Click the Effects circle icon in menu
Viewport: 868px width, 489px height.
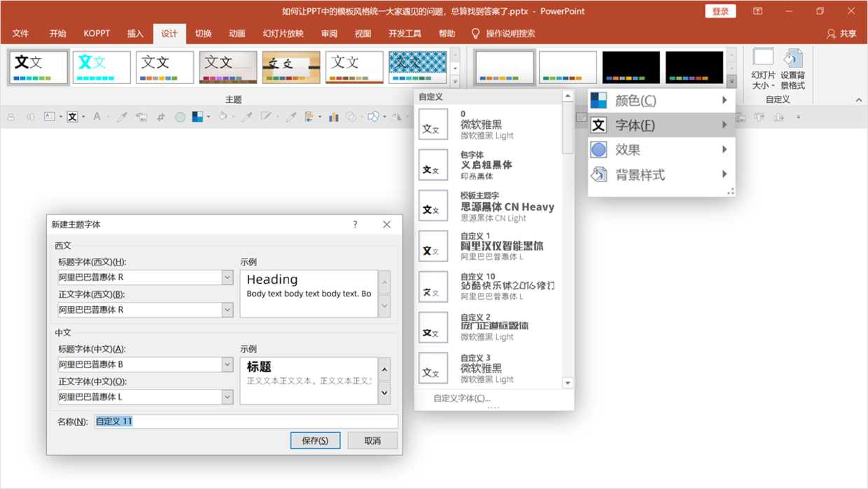click(x=598, y=149)
